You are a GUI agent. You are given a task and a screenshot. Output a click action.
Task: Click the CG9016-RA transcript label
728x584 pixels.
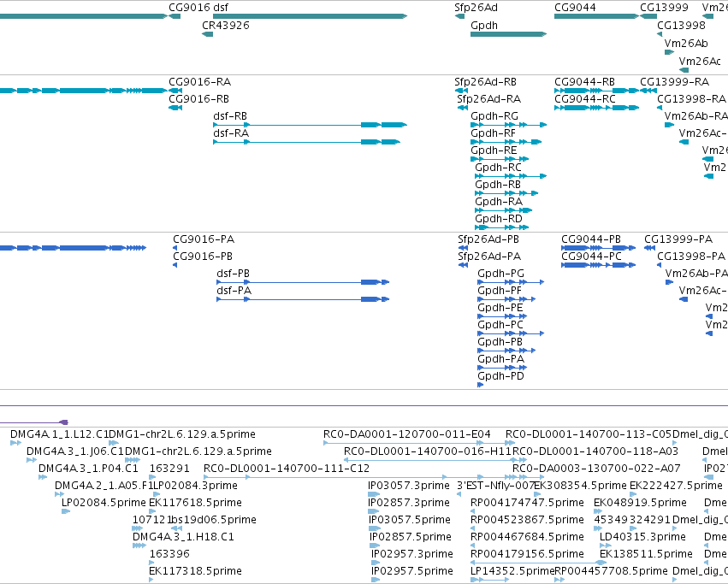(x=199, y=82)
